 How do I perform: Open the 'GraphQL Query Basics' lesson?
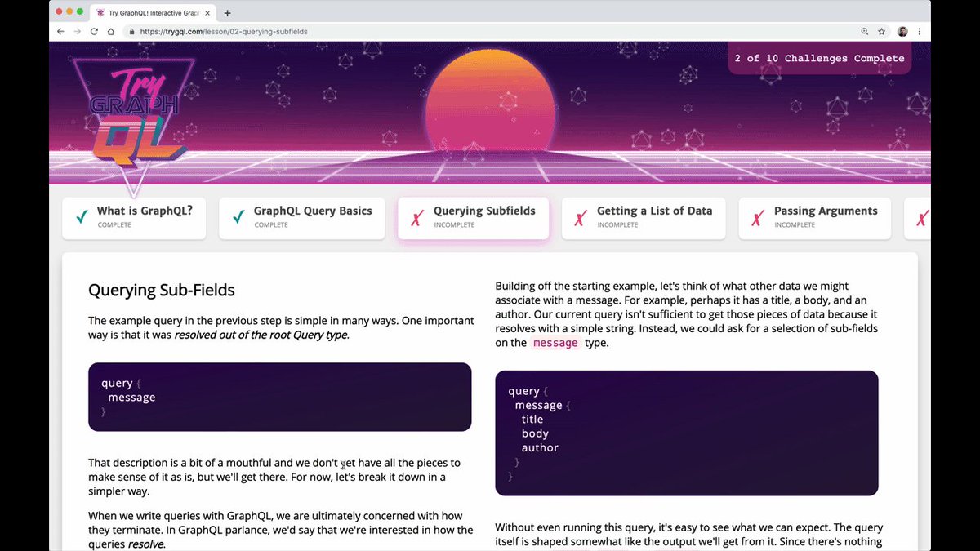click(302, 217)
